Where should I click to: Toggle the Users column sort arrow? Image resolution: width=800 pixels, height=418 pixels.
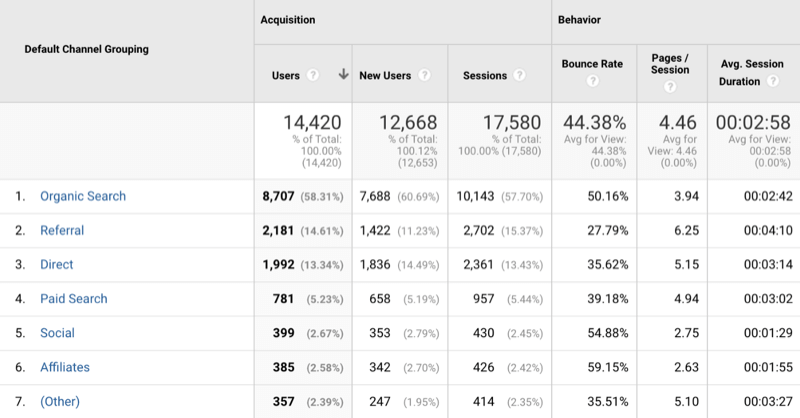342,75
